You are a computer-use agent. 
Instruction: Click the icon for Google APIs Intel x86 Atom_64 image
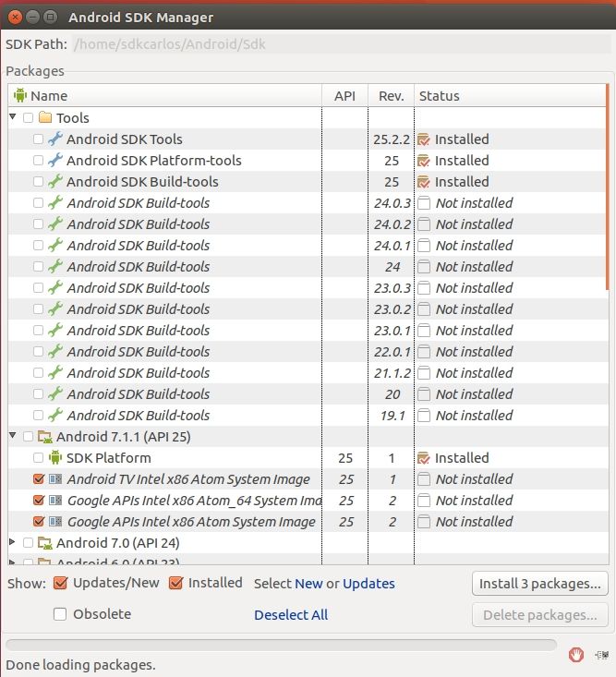coord(55,500)
